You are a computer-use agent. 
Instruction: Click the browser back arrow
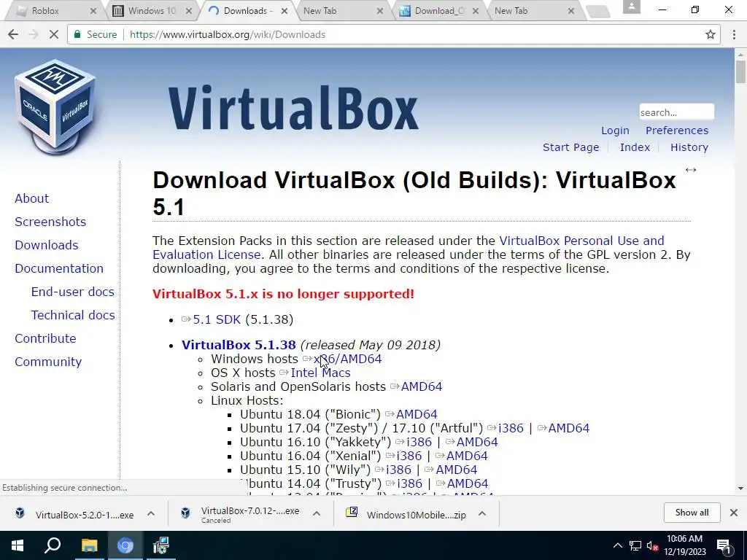13,34
